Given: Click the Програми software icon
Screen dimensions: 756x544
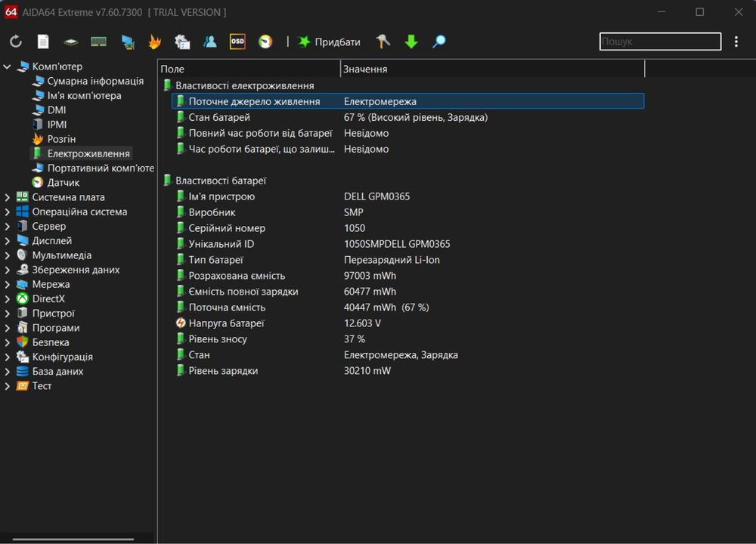Looking at the screenshot, I should (22, 328).
